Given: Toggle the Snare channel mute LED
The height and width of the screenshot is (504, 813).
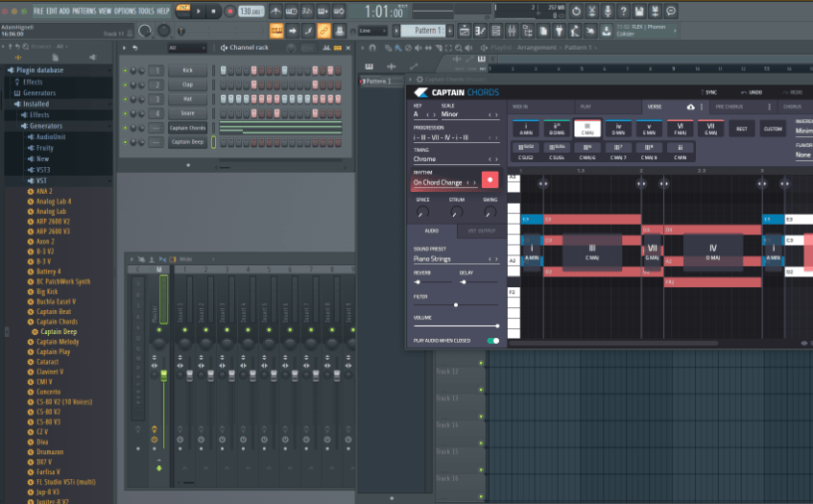Looking at the screenshot, I should click(125, 113).
